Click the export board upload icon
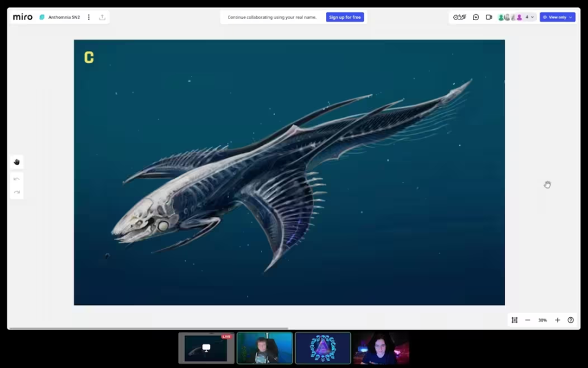This screenshot has height=368, width=588. [102, 17]
